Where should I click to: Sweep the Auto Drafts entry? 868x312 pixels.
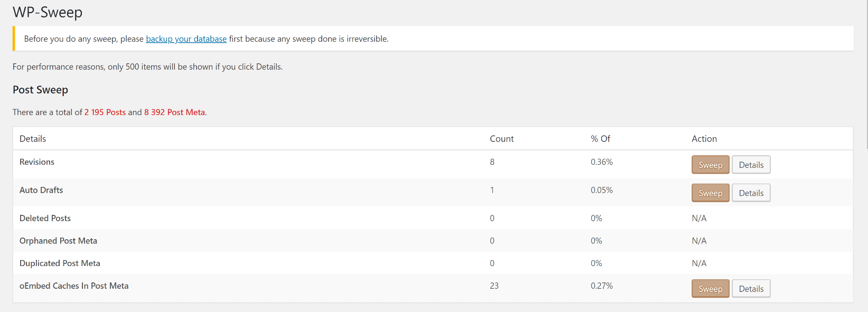(x=710, y=193)
